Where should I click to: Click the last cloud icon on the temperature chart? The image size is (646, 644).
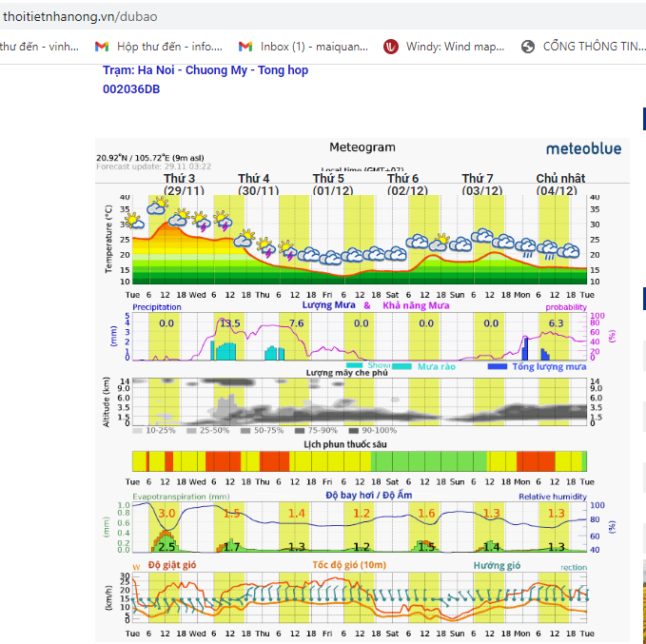point(569,251)
